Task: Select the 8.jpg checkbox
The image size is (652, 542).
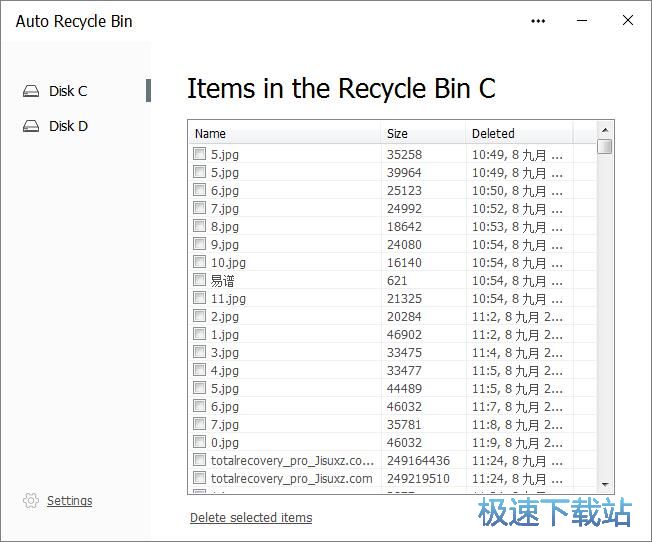Action: coord(200,225)
